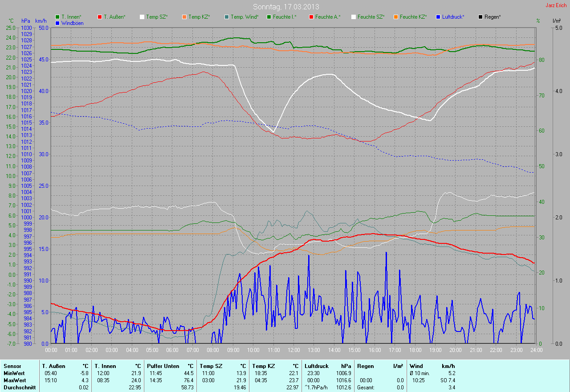This screenshot has width=570, height=392.
Task: Click the teal Temp. Wind legend square
Action: [x=227, y=17]
